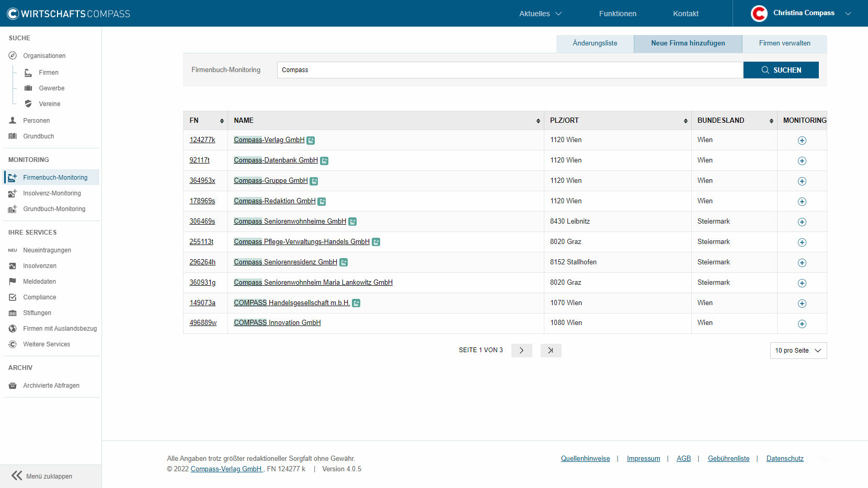Screen dimensions: 868x488
Task: Click the SUCHEN search button
Action: (x=781, y=70)
